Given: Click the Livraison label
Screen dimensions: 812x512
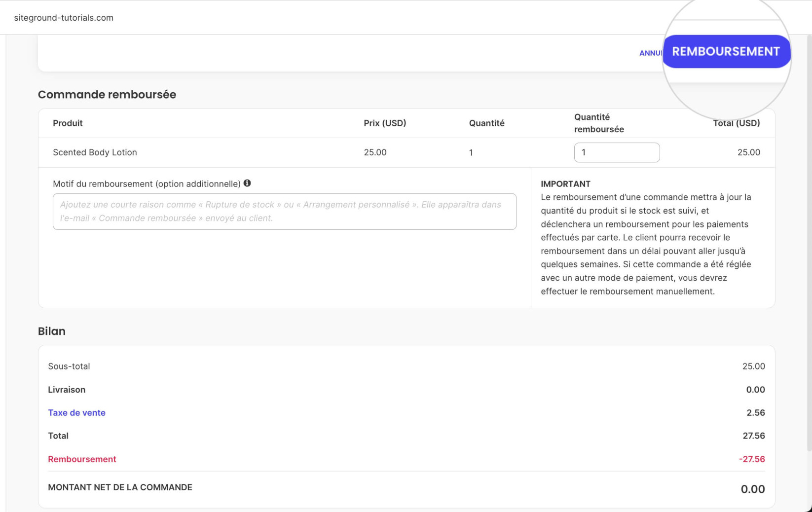Looking at the screenshot, I should click(67, 390).
